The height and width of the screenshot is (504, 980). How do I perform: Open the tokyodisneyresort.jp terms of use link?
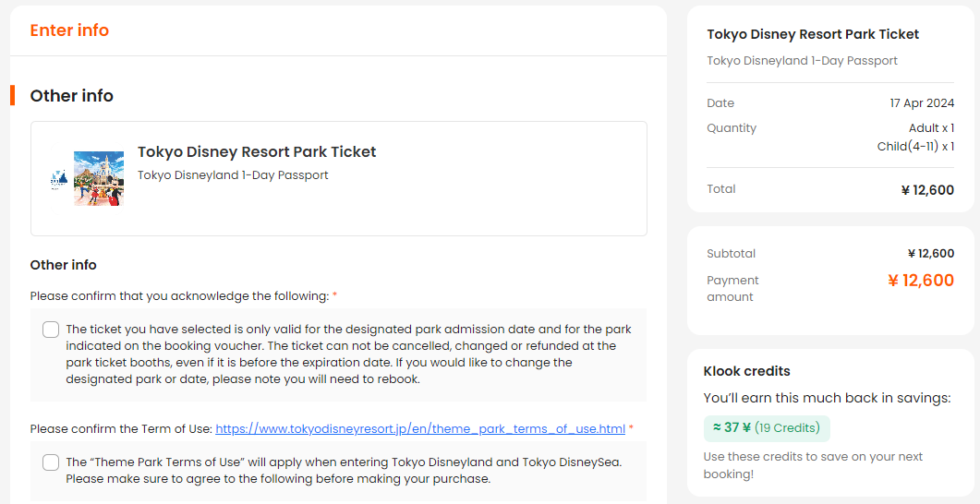coord(420,429)
